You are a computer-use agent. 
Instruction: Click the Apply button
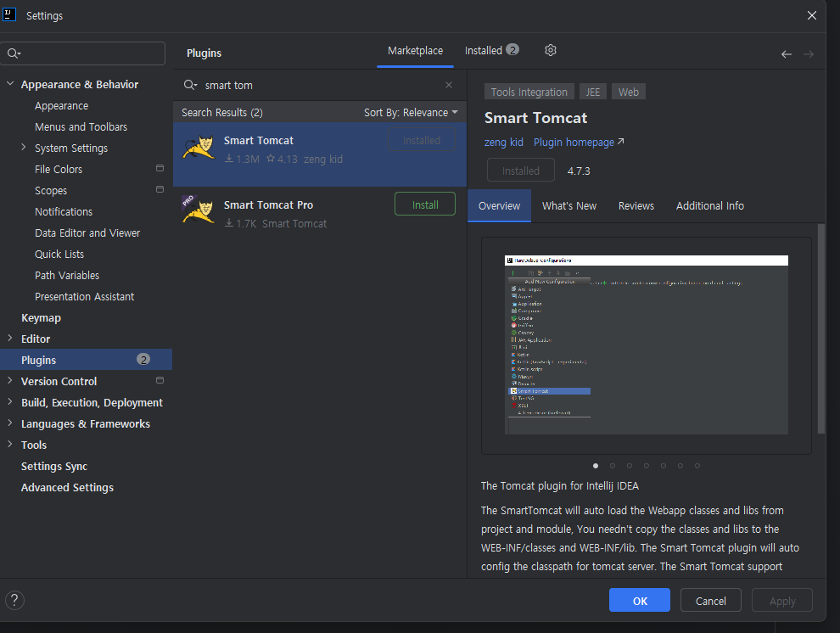(782, 601)
